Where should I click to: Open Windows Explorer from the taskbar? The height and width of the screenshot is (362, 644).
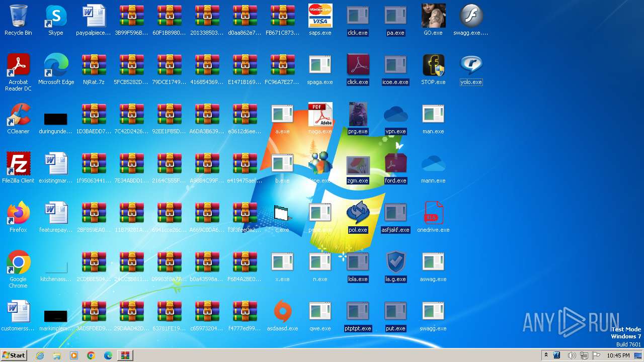pyautogui.click(x=57, y=355)
